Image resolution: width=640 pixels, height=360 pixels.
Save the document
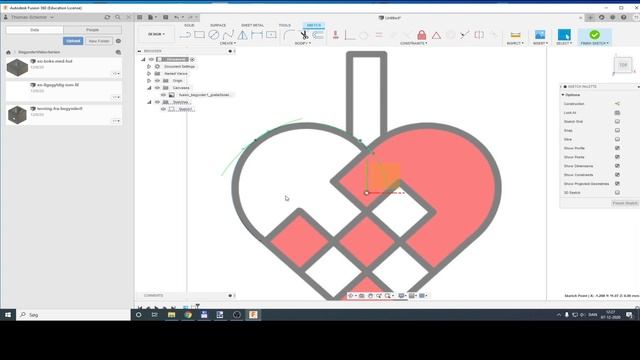pos(165,17)
